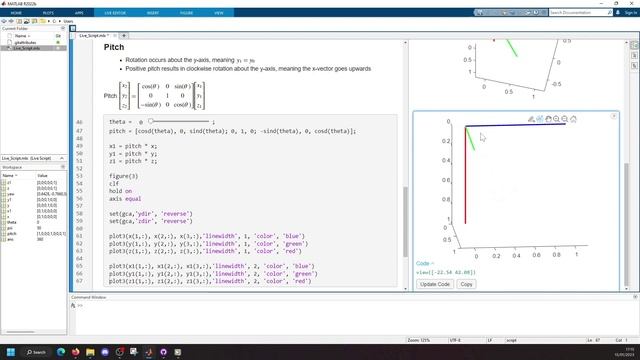Click the Sign In link

[630, 13]
